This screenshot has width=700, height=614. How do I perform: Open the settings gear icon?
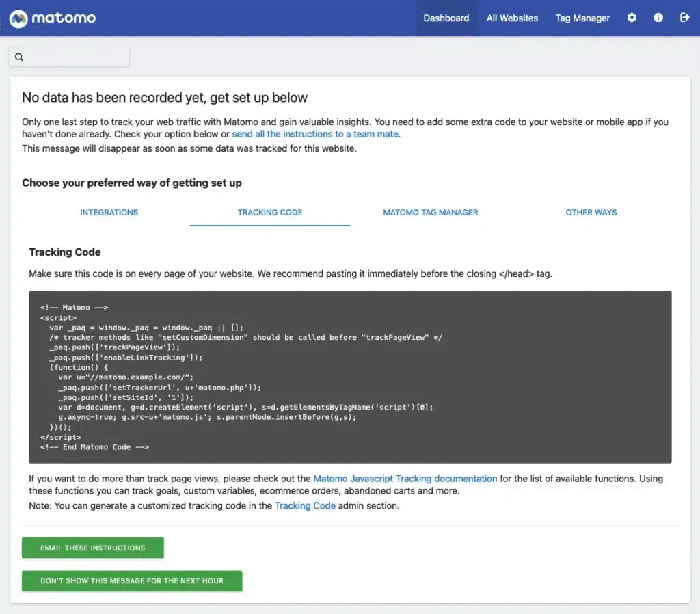coord(632,18)
